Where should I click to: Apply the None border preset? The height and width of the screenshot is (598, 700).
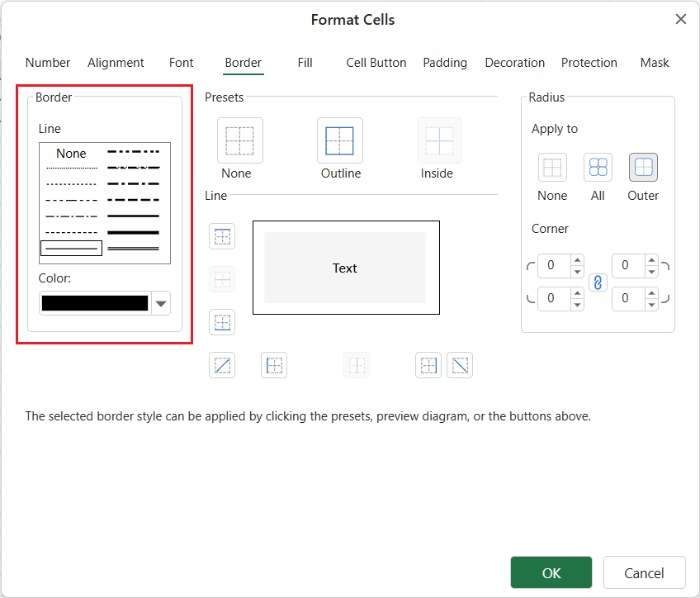[239, 140]
